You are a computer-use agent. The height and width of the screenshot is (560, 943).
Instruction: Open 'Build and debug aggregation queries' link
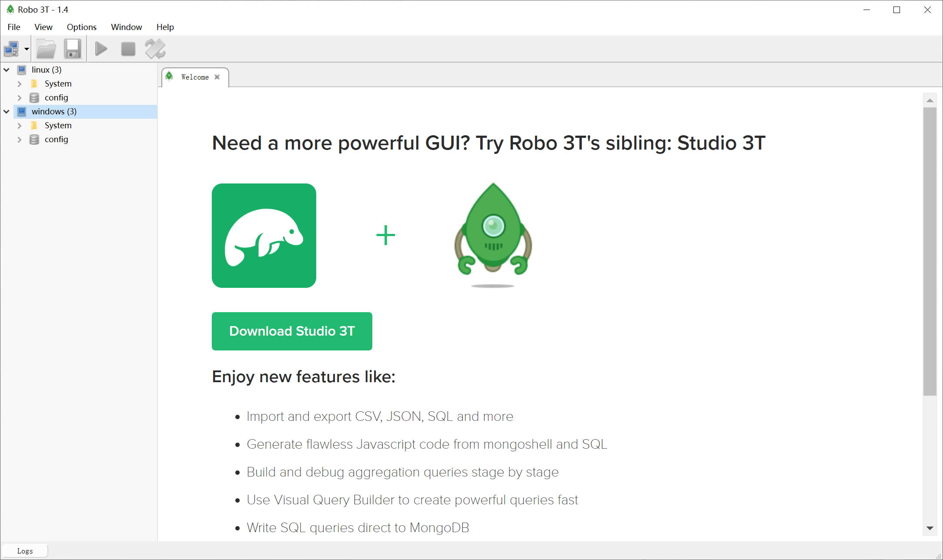[x=402, y=472]
